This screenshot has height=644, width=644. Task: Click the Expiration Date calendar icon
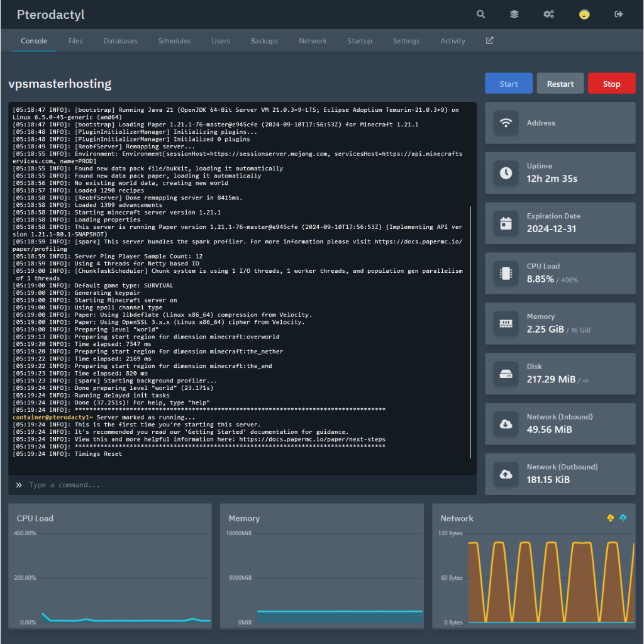[506, 223]
